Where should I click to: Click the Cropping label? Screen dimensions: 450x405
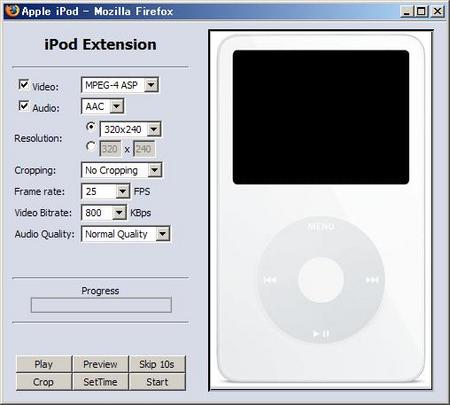[x=35, y=170]
